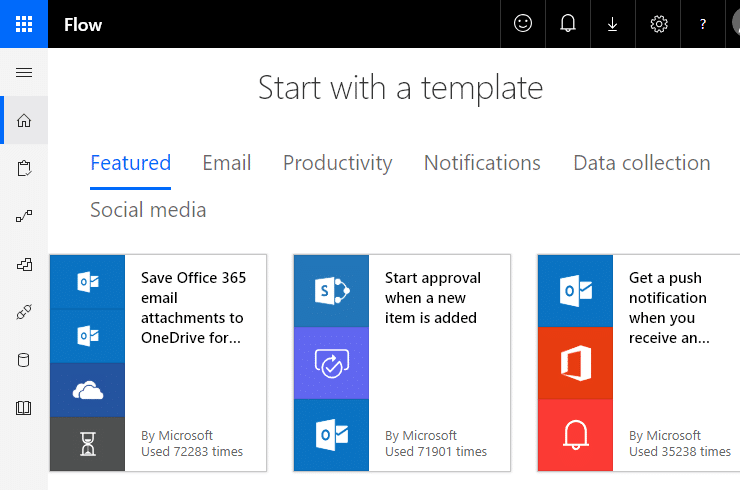Open the Data cylinder sidebar icon

point(24,360)
